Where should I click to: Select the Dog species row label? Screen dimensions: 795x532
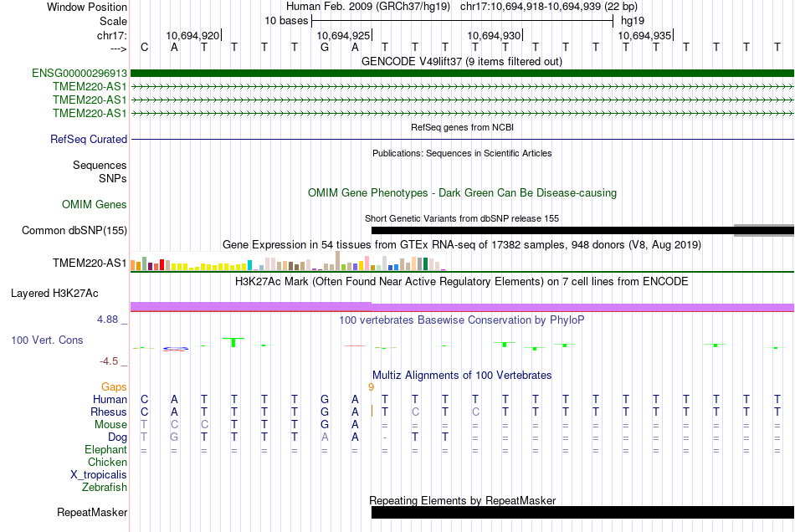point(117,437)
